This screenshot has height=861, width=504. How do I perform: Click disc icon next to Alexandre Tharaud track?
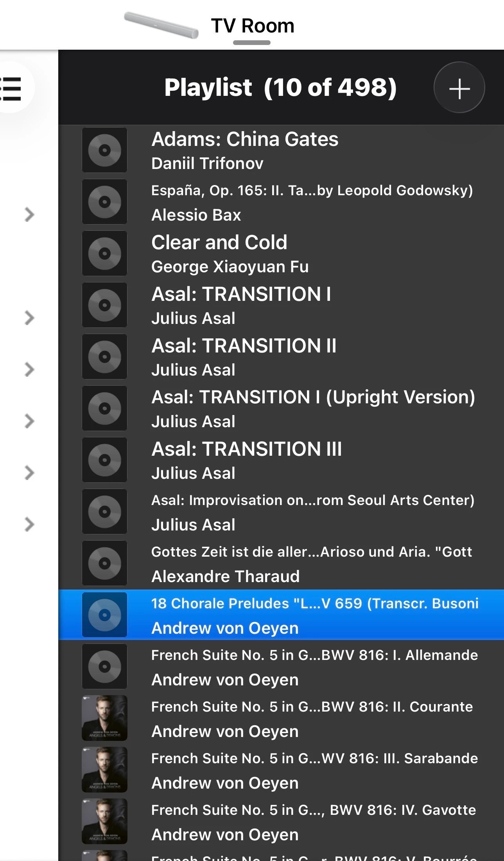click(x=104, y=563)
